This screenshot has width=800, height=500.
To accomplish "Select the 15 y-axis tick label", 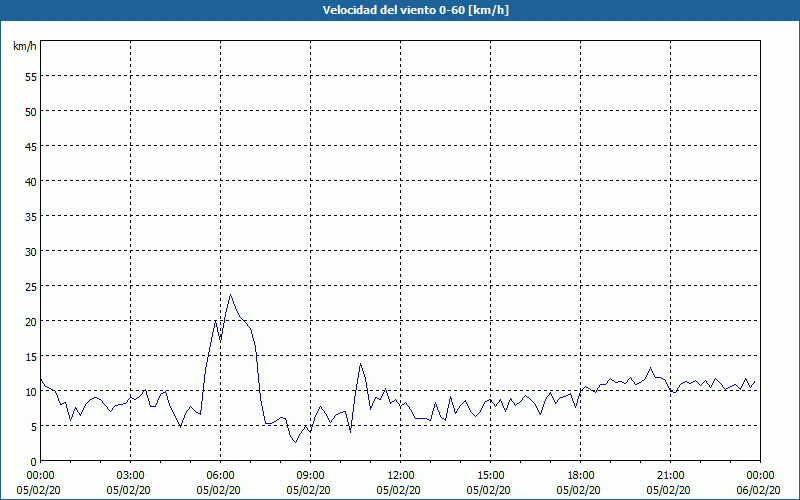I will click(31, 357).
